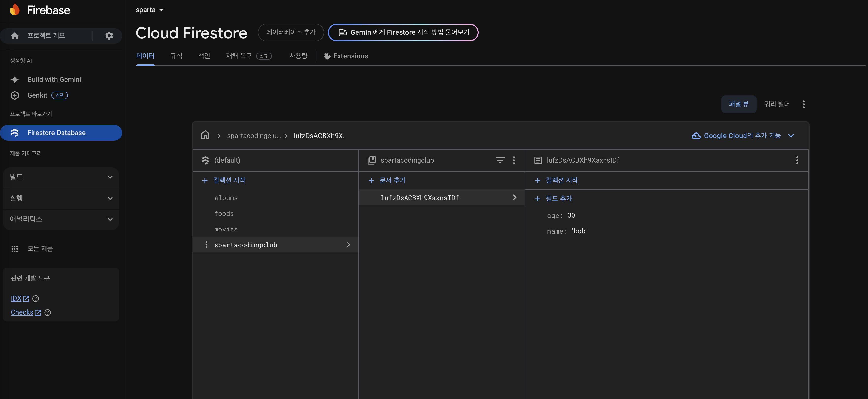Click 필드 추가 button
Image resolution: width=868 pixels, height=399 pixels.
point(553,199)
